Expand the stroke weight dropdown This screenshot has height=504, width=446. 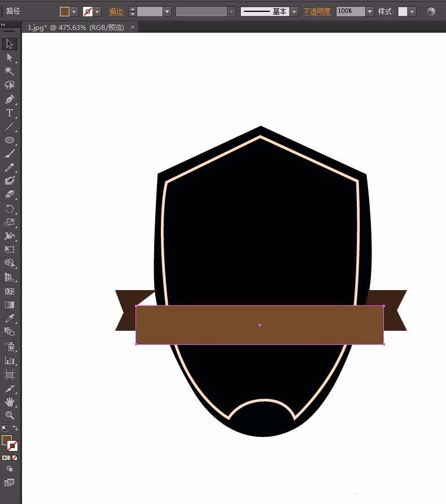coord(167,11)
